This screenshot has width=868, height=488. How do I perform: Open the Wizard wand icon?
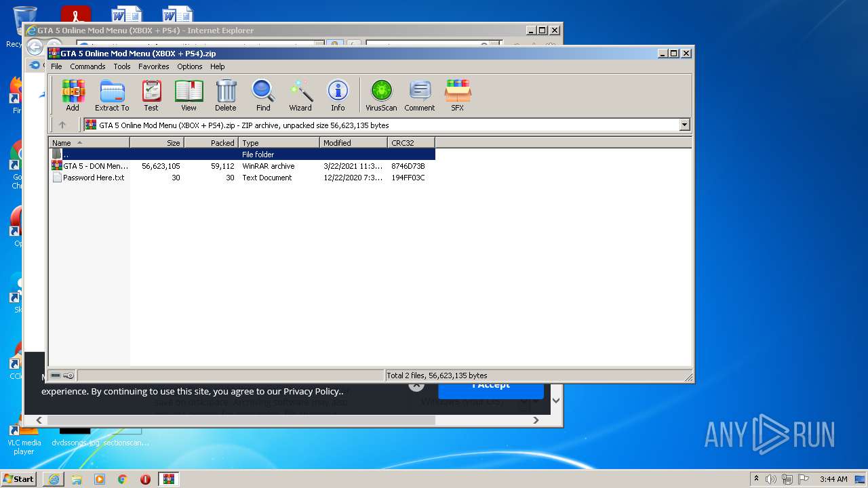click(300, 95)
